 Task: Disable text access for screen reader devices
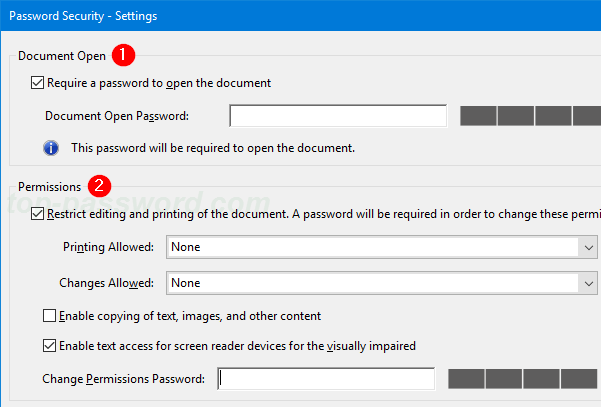click(x=50, y=346)
